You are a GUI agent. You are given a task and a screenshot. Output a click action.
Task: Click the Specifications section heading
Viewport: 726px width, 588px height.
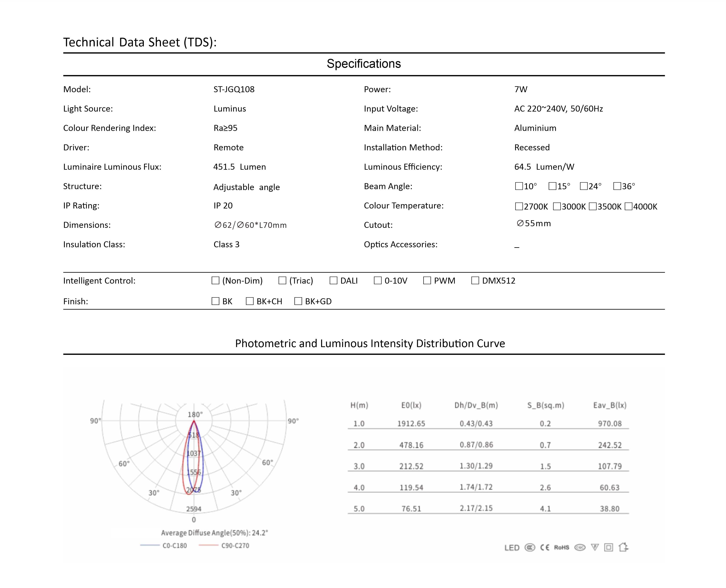364,64
